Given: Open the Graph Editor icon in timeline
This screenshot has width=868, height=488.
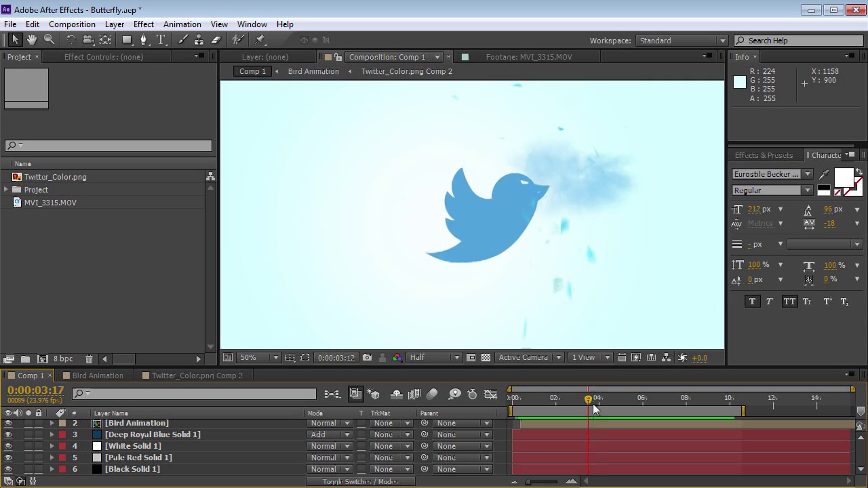Looking at the screenshot, I should coord(491,394).
